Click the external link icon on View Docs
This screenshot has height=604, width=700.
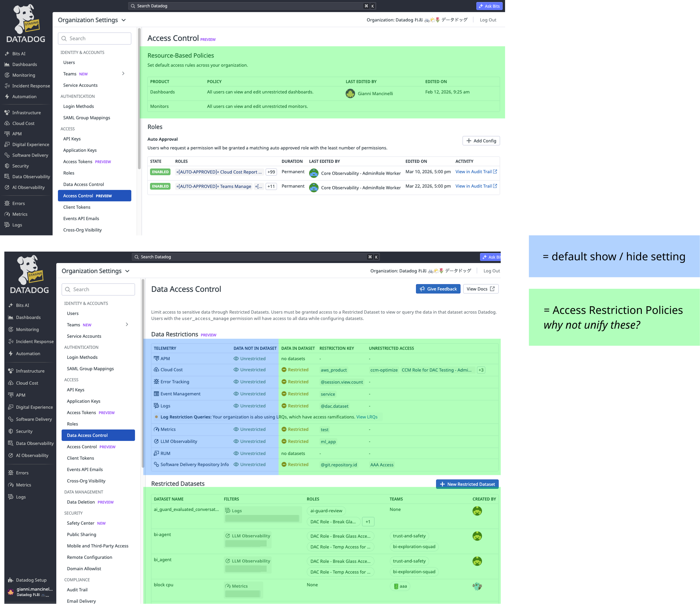tap(492, 289)
